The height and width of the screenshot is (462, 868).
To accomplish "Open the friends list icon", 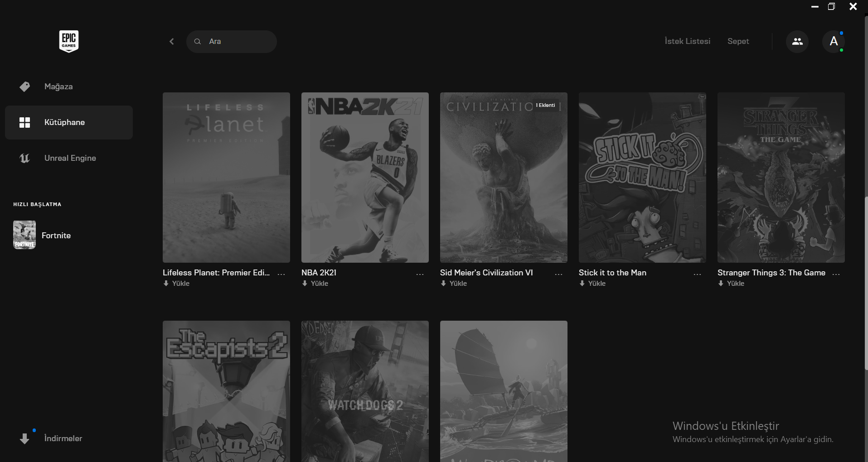I will 797,42.
